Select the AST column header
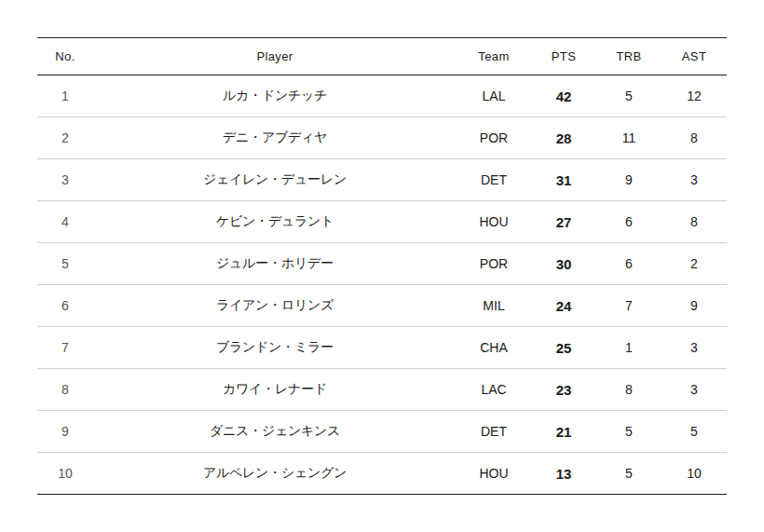This screenshot has width=764, height=532. click(694, 57)
